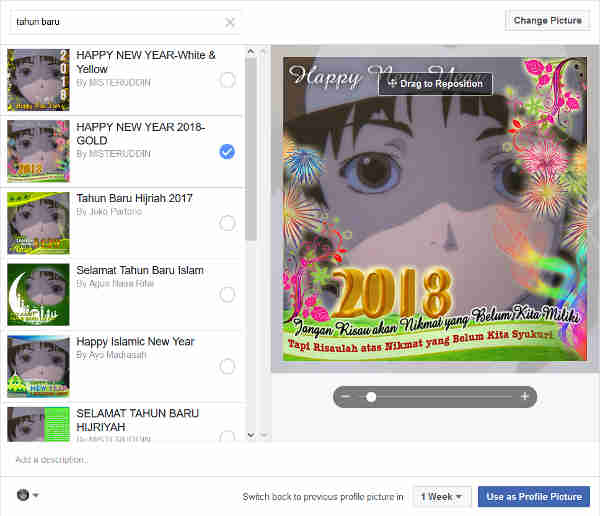
Task: Open the HAPPY NEW YEAR-White & Yellow thumbnail
Action: point(39,80)
